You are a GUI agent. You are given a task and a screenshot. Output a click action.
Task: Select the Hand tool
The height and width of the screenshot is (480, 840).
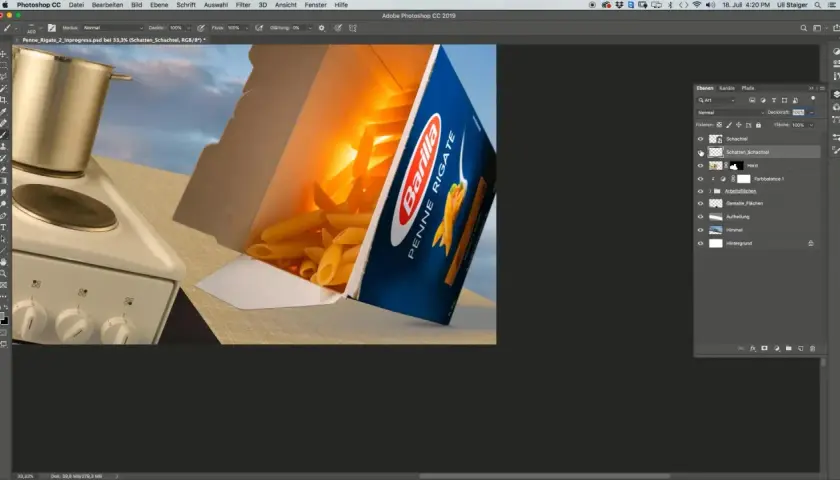click(x=4, y=262)
